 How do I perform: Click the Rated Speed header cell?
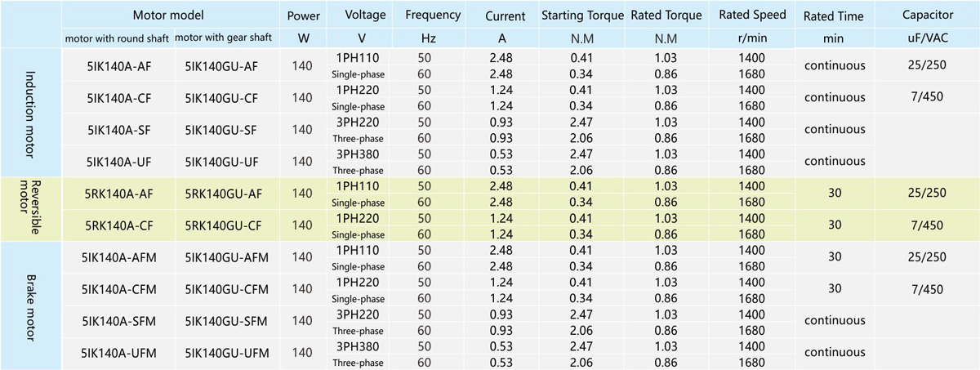click(752, 16)
